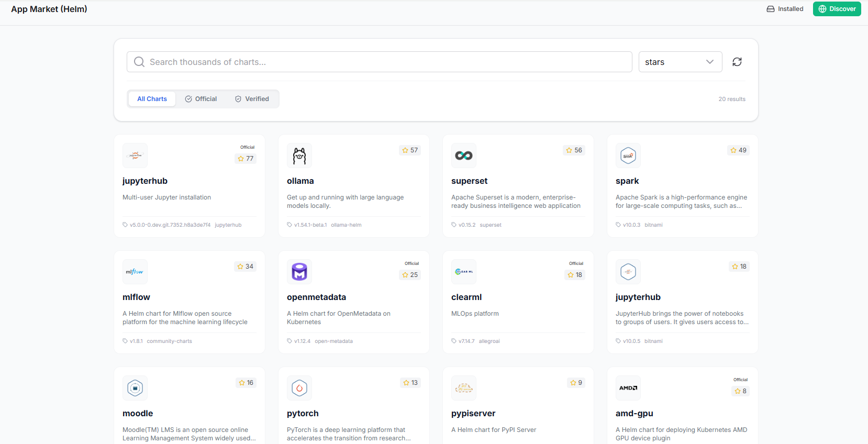Click the version tag icon on mlflow card
Image resolution: width=868 pixels, height=444 pixels.
click(x=125, y=341)
